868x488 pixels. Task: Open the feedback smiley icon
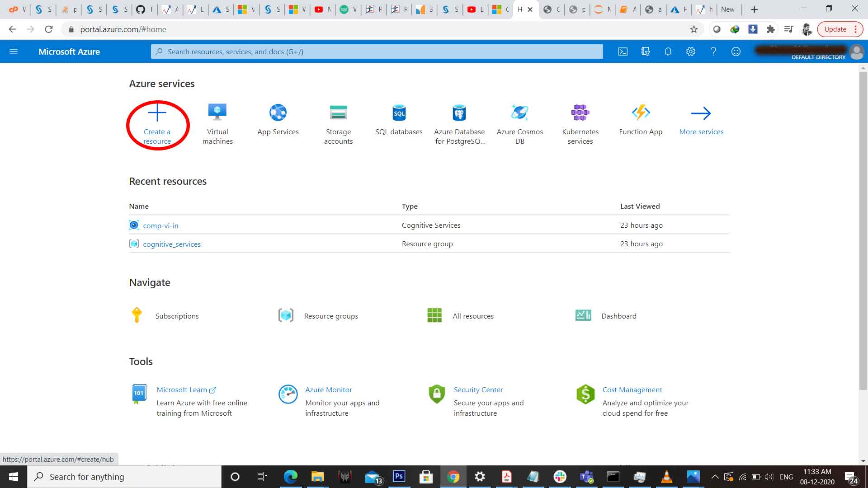click(x=736, y=52)
